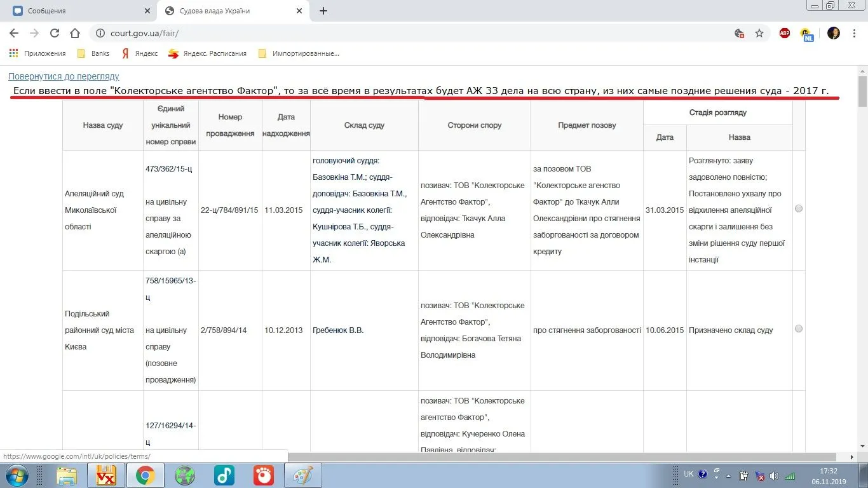Show hidden system tray icons
This screenshot has width=868, height=488.
716,475
